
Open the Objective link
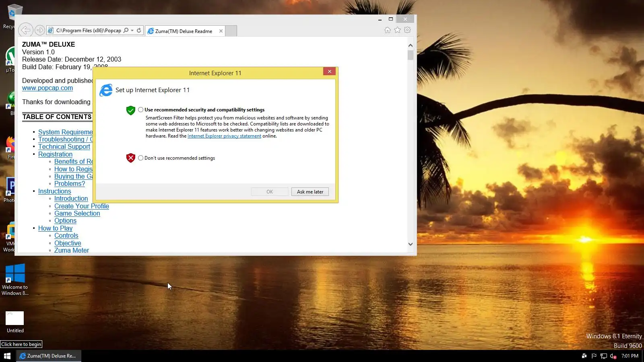click(68, 243)
